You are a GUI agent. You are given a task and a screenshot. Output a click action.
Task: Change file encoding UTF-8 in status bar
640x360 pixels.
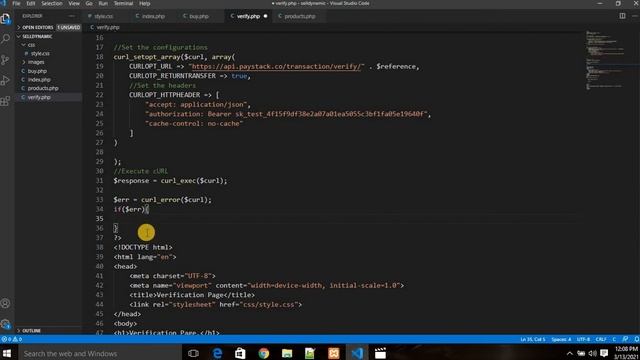[583, 339]
